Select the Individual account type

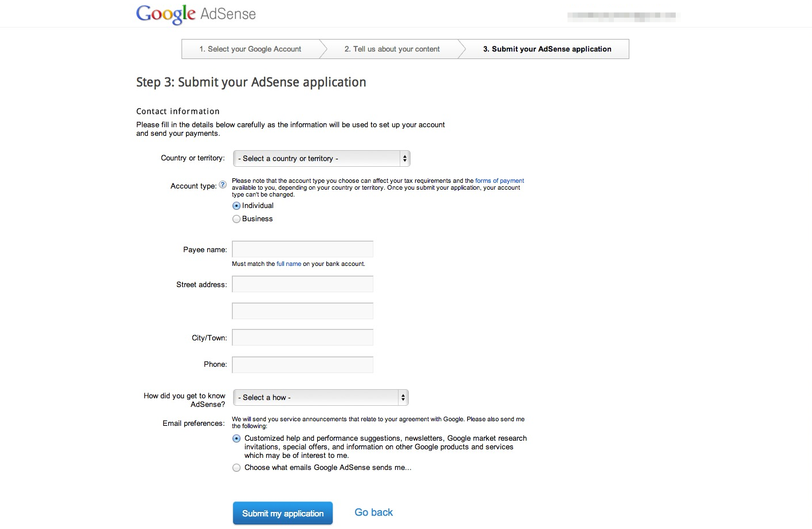coord(236,206)
